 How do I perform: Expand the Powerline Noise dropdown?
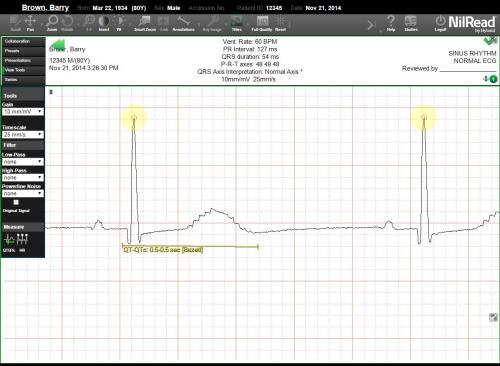click(23, 193)
